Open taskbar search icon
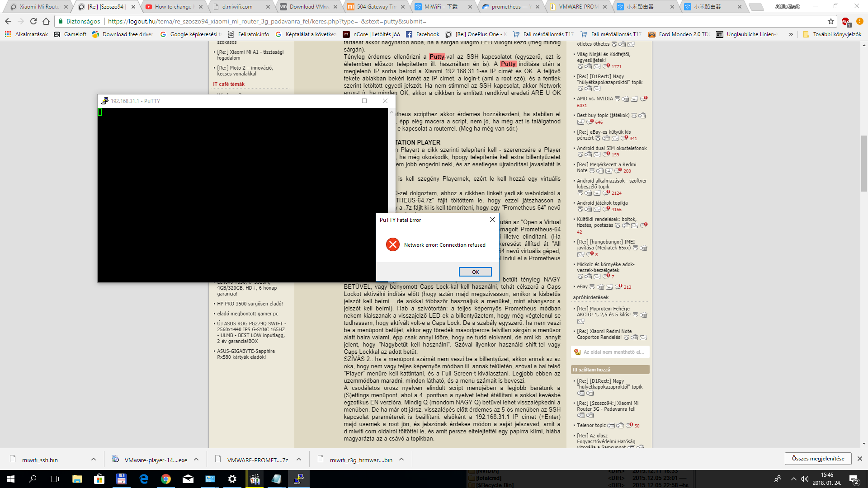 point(33,479)
